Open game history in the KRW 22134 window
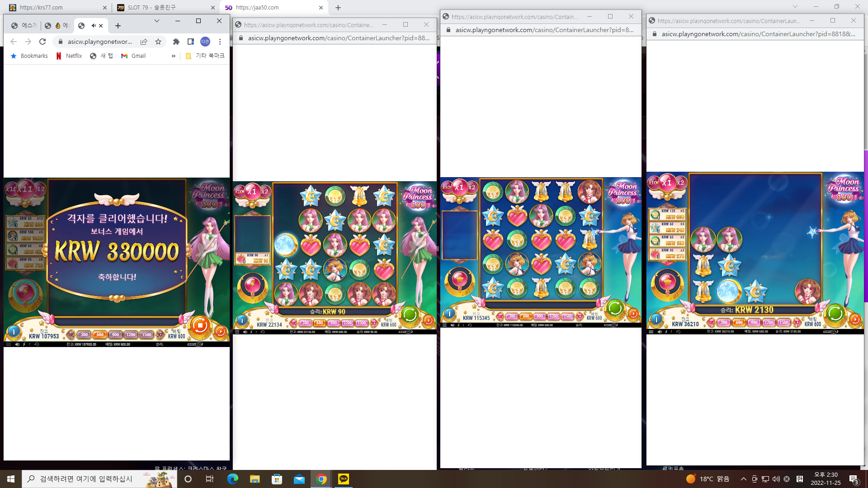Screen dimensions: 868x488 pos(263,332)
